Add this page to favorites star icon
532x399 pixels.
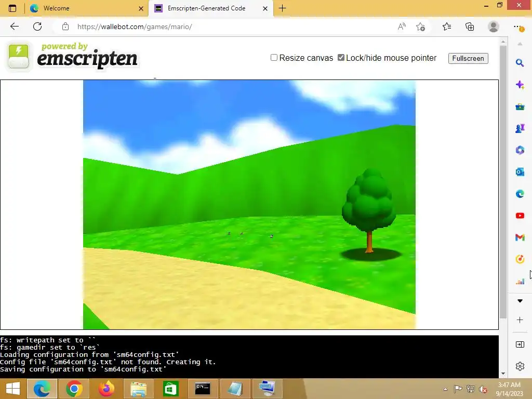point(421,27)
